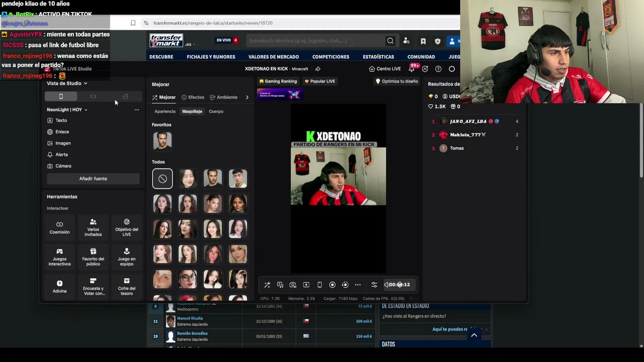Click the browser bookmark icon left of address bar
This screenshot has width=644, height=362.
133,23
